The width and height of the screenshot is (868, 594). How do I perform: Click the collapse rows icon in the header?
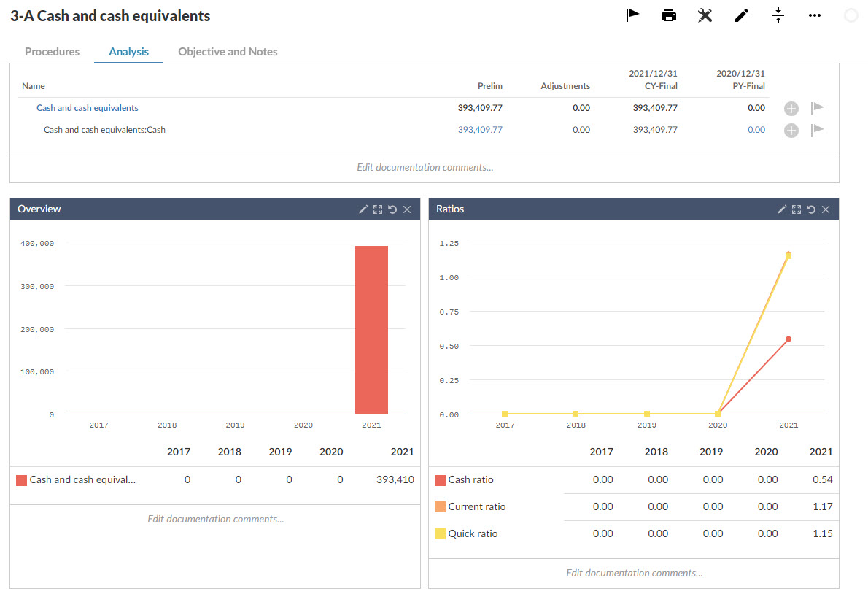point(778,15)
